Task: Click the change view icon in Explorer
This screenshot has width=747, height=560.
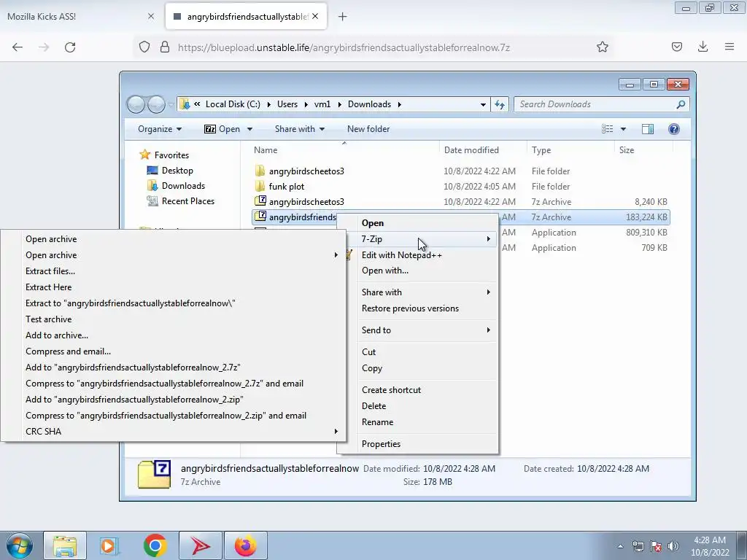Action: [x=607, y=129]
